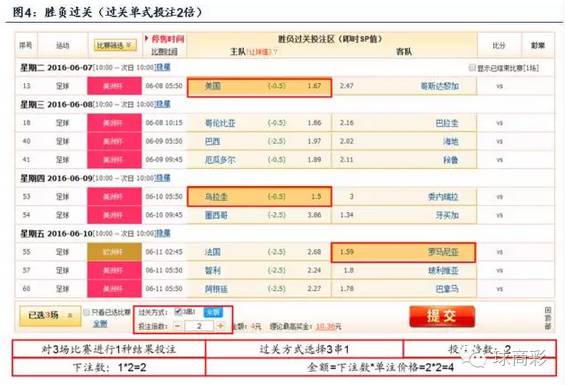
Task: Collapse the 星期三 2016-06-08 group via 隐藏
Action: [x=162, y=104]
